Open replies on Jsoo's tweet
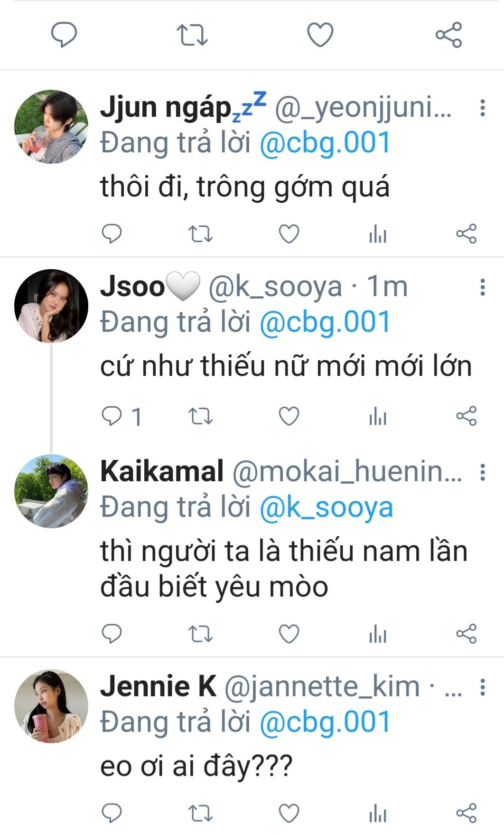This screenshot has height=834, width=504. point(112,416)
